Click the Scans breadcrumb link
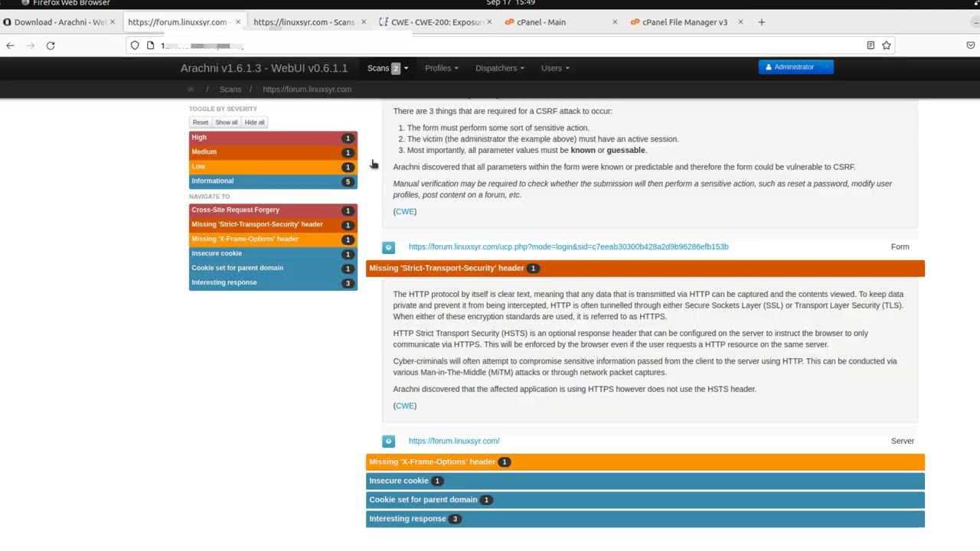The image size is (980, 551). (230, 90)
